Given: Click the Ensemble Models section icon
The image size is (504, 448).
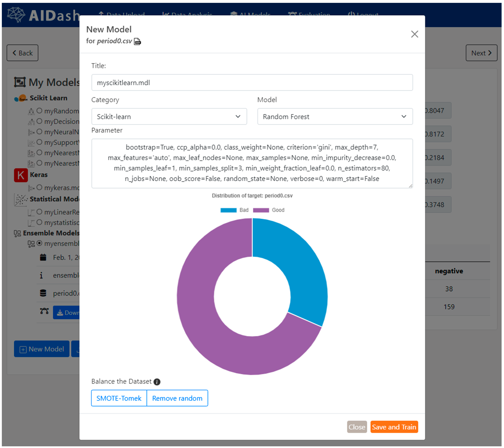Looking at the screenshot, I should (17, 233).
